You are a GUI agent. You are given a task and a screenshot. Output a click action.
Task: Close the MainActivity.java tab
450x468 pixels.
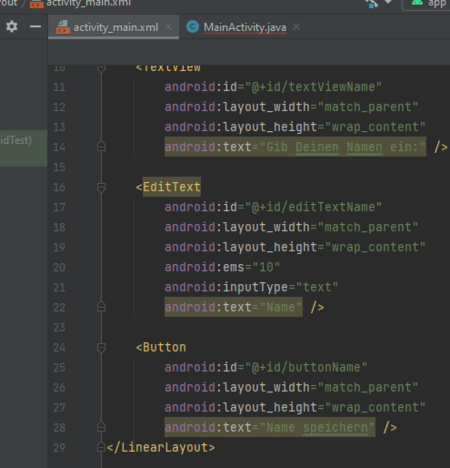(296, 26)
